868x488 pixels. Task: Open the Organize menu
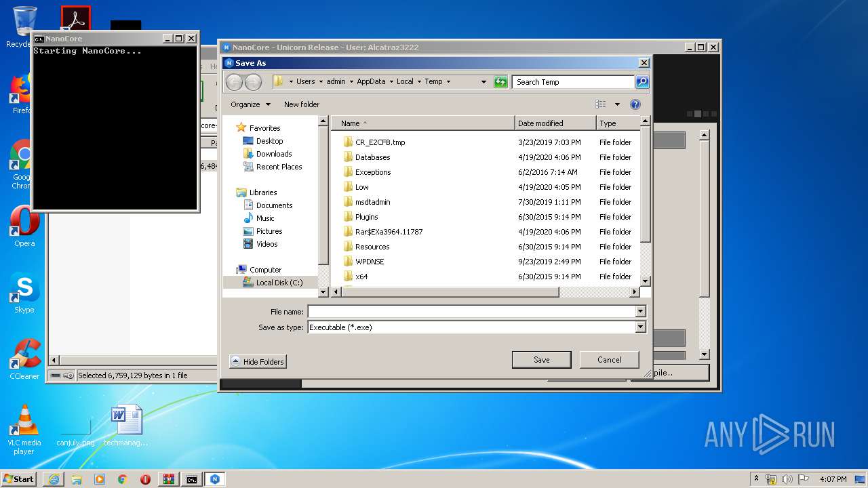250,104
